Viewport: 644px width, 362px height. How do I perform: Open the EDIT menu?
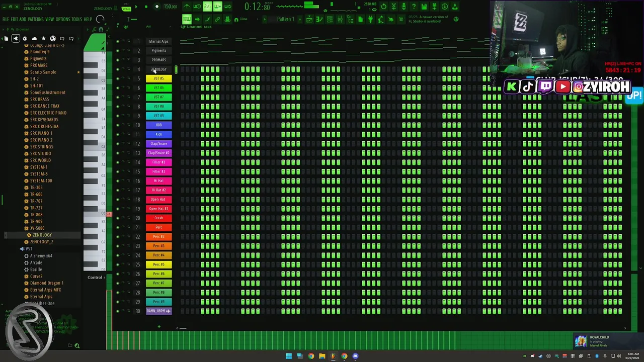14,19
